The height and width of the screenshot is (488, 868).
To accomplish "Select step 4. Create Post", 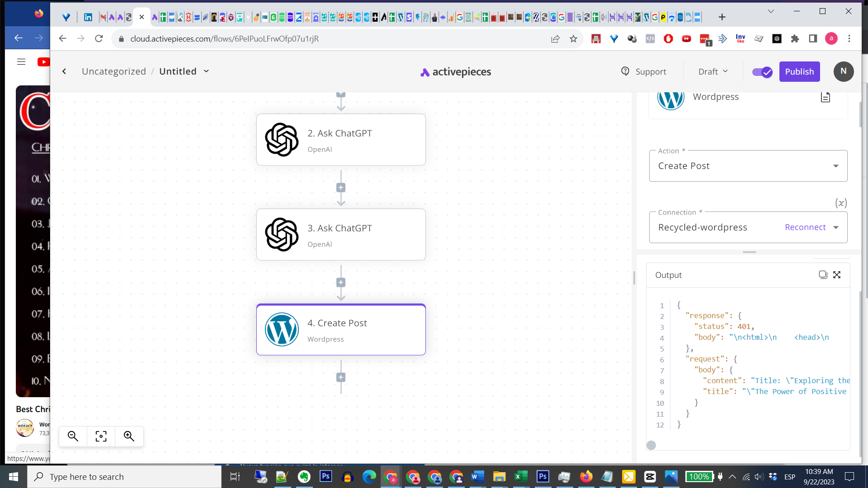I will click(341, 329).
